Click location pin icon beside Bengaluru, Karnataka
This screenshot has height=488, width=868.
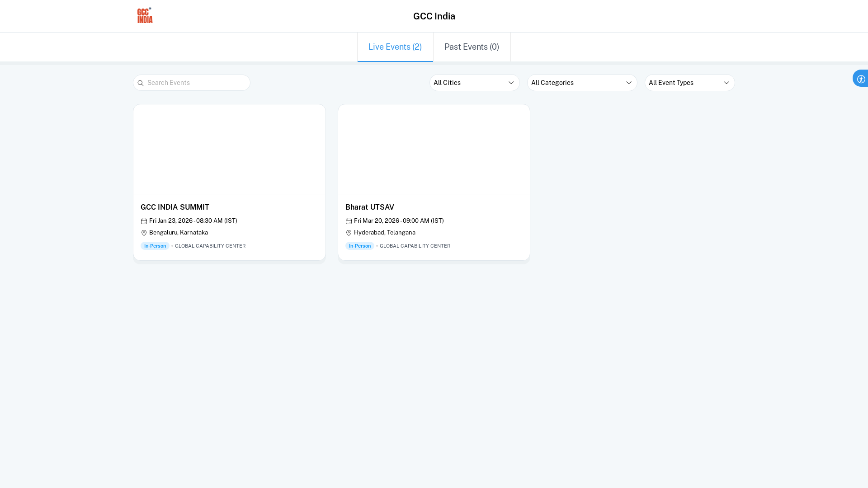click(x=144, y=233)
